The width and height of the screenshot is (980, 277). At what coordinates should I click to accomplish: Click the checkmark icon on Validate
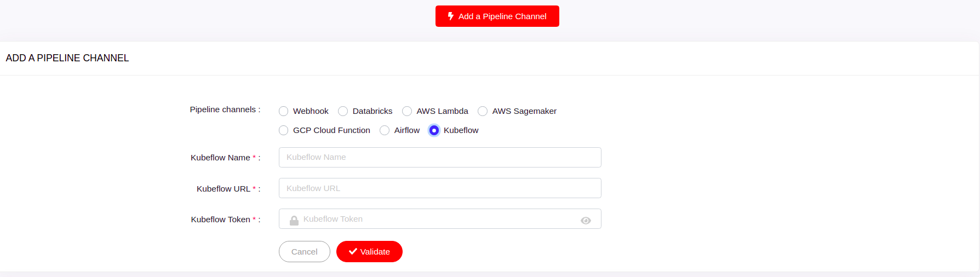click(x=353, y=252)
